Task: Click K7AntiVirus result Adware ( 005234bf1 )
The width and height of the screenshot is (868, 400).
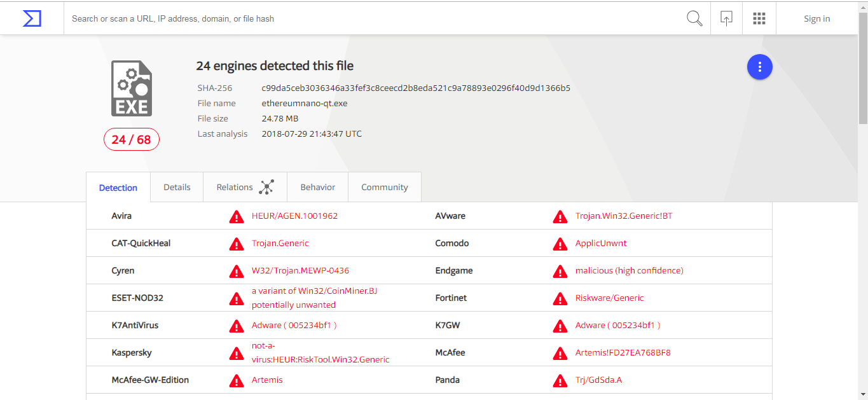Action: click(294, 325)
